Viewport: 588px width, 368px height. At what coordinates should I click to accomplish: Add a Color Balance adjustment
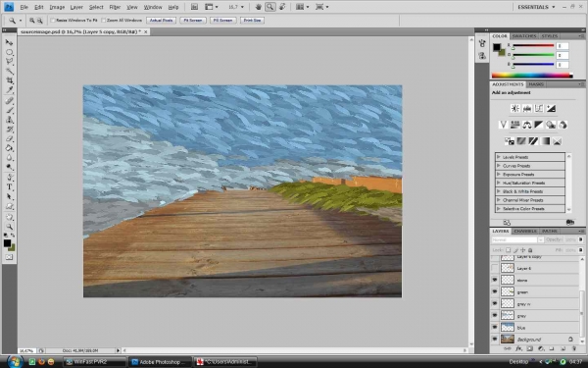click(527, 125)
